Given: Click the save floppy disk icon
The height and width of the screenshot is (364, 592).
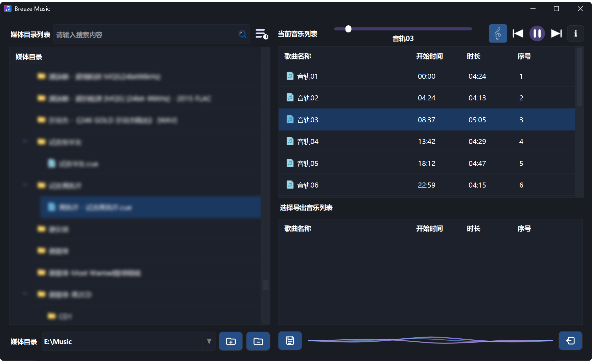Looking at the screenshot, I should pyautogui.click(x=290, y=341).
